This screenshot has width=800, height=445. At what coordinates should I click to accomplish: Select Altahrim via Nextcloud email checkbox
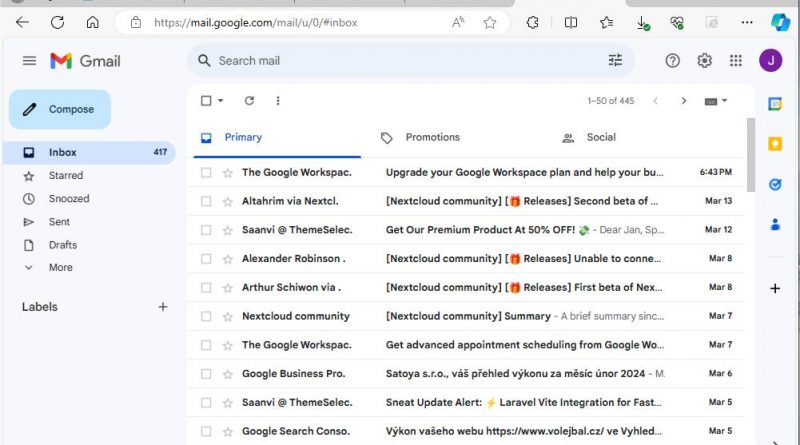click(x=206, y=201)
